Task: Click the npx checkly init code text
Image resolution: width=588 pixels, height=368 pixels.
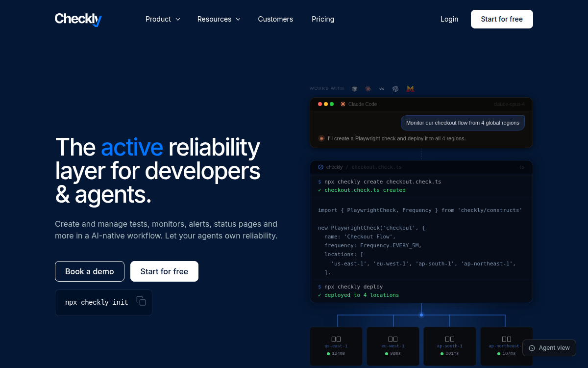Action: tap(97, 302)
